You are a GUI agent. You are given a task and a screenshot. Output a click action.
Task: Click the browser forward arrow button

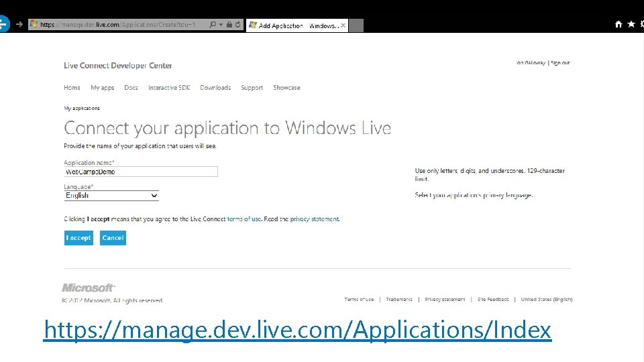(x=19, y=25)
